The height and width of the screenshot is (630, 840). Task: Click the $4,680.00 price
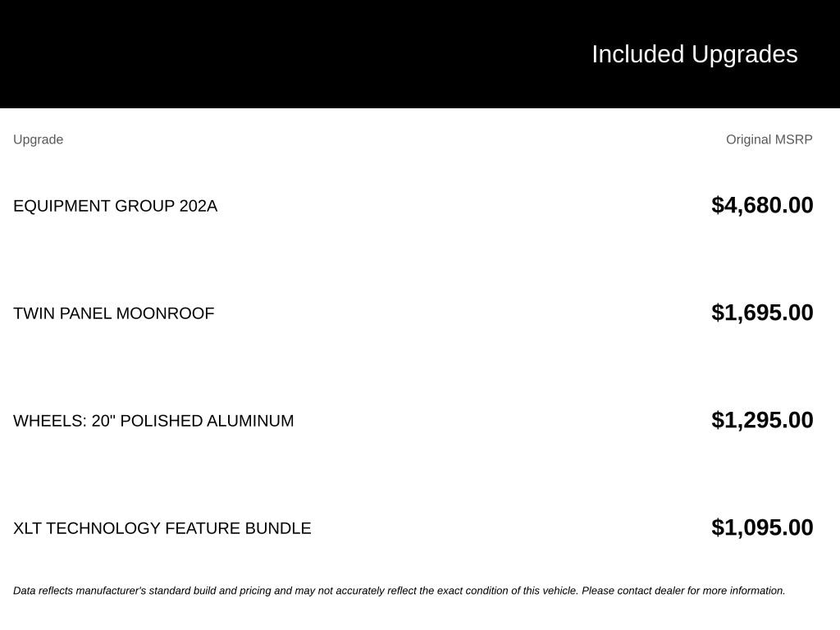762,205
